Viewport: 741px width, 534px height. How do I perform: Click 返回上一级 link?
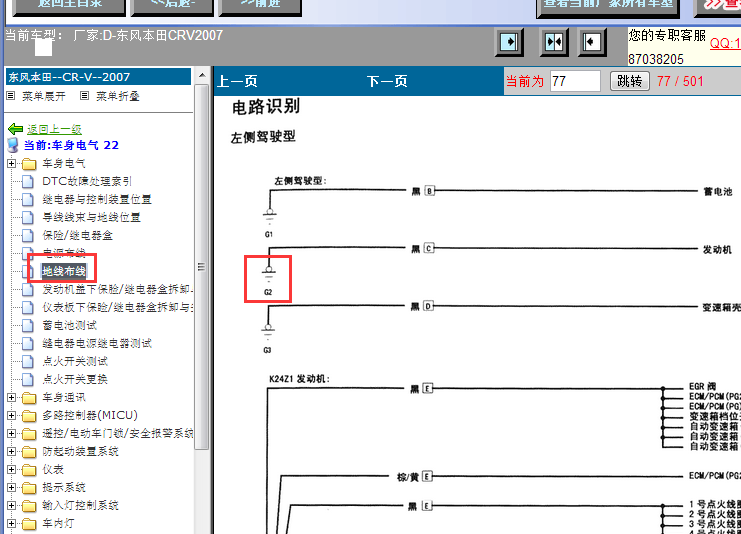pyautogui.click(x=54, y=129)
